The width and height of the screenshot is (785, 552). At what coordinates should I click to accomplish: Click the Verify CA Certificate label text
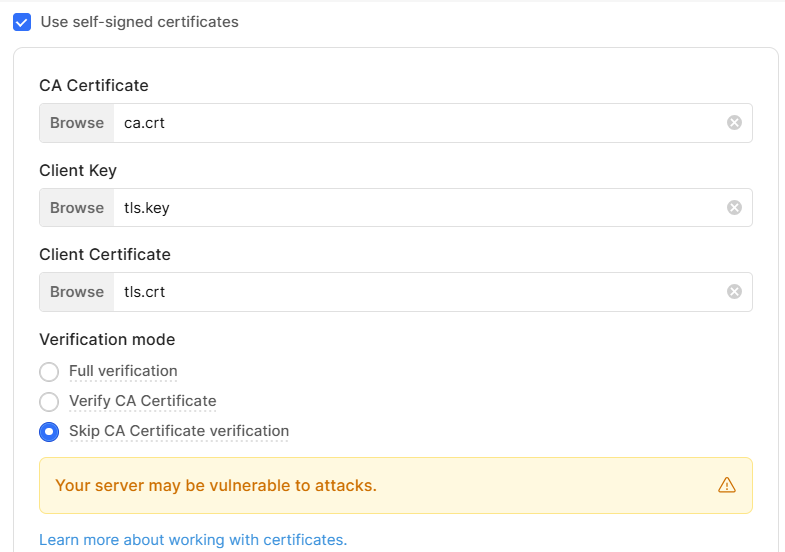pyautogui.click(x=143, y=401)
